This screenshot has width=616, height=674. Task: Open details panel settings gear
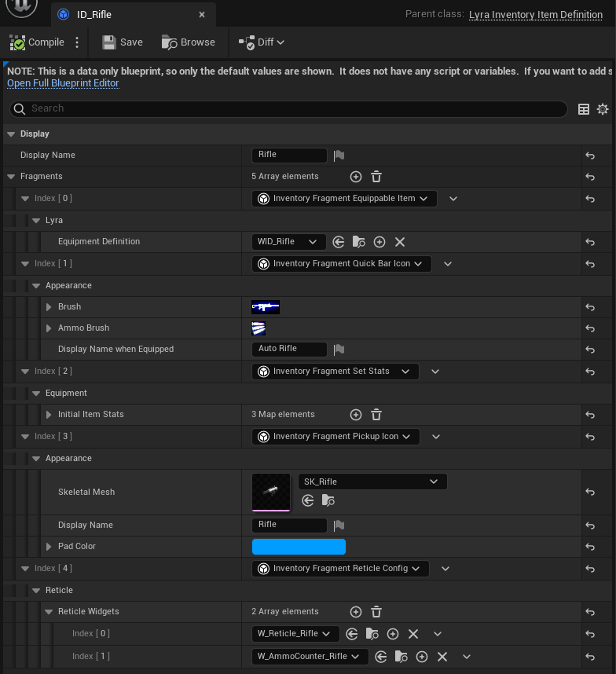coord(603,109)
